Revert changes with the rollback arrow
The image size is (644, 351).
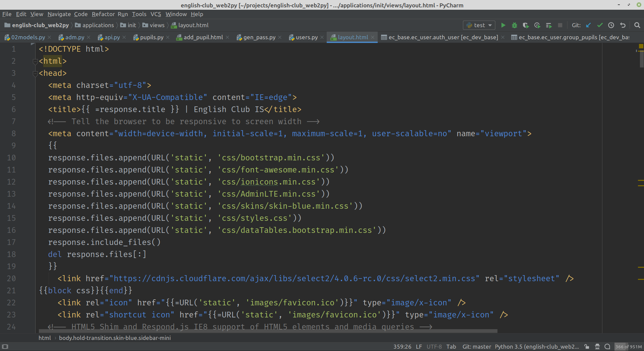pyautogui.click(x=623, y=25)
